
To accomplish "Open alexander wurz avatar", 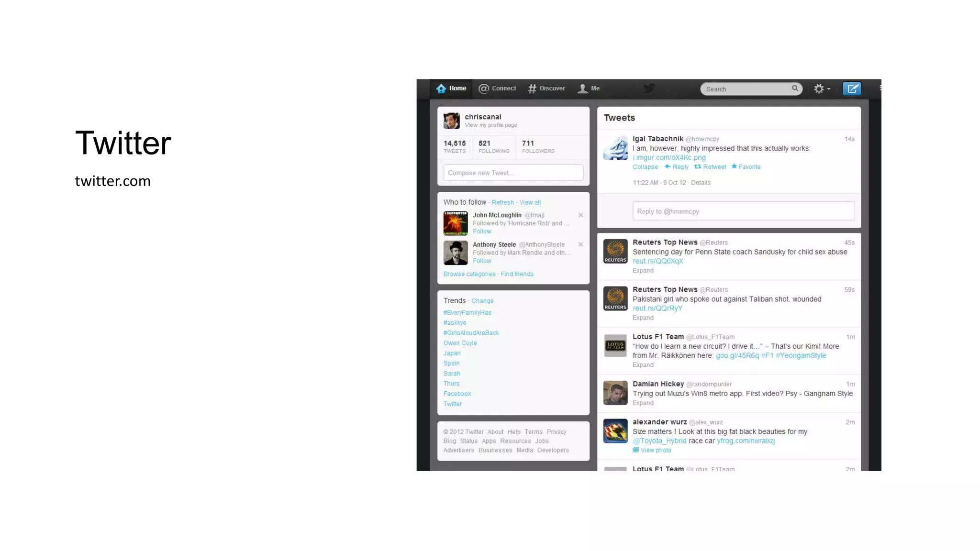I will (615, 431).
